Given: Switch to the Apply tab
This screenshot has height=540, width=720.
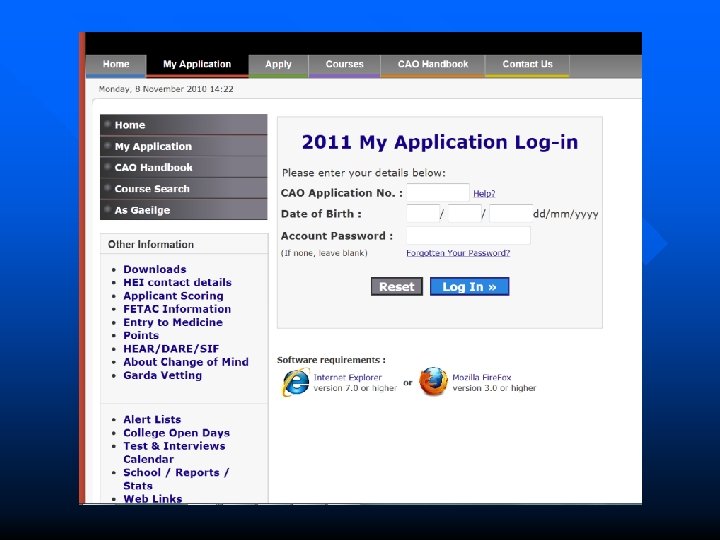Looking at the screenshot, I should [278, 65].
